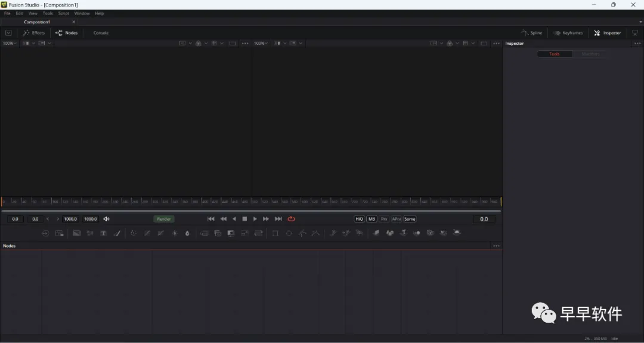This screenshot has width=644, height=343.
Task: Add a B-Spline mask tool
Action: click(315, 233)
